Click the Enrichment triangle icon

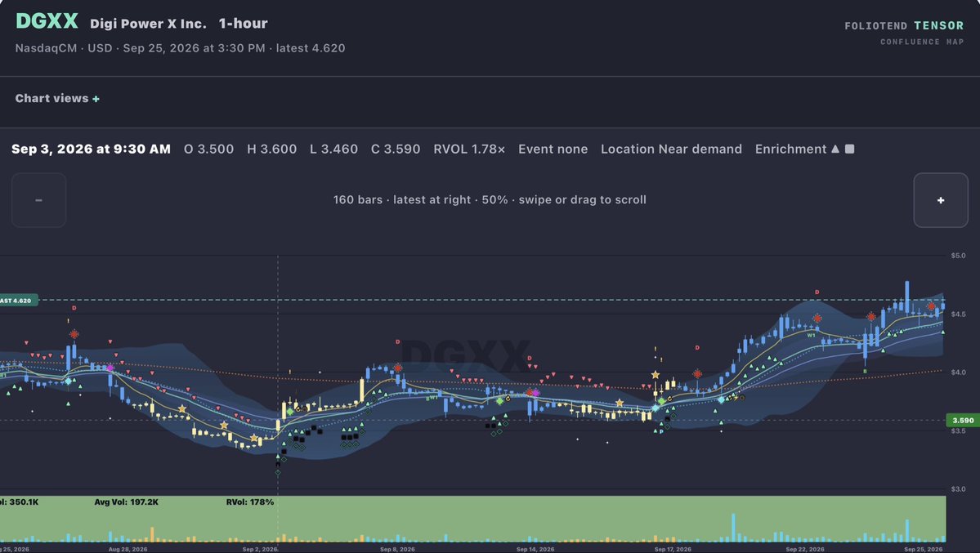[835, 149]
